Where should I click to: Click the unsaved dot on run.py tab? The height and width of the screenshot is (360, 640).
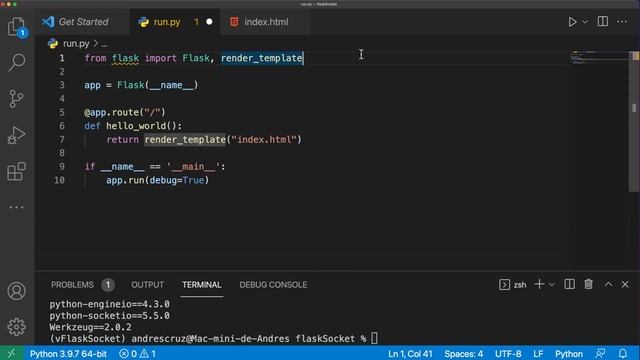click(x=209, y=22)
